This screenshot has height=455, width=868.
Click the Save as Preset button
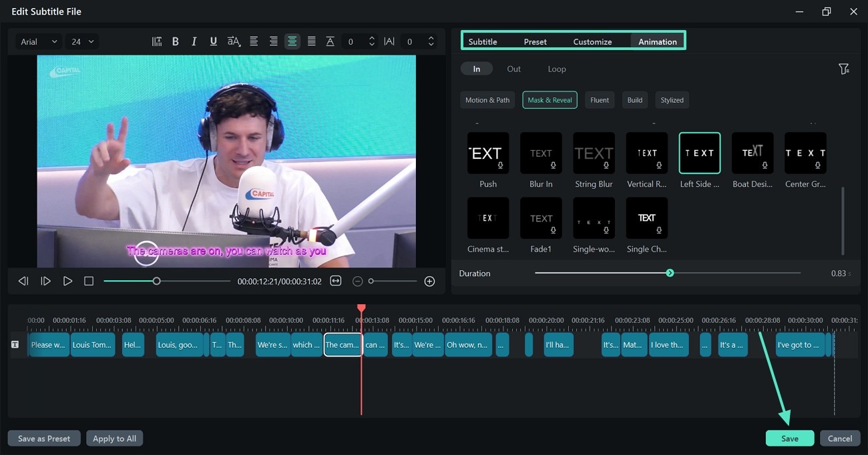click(43, 438)
